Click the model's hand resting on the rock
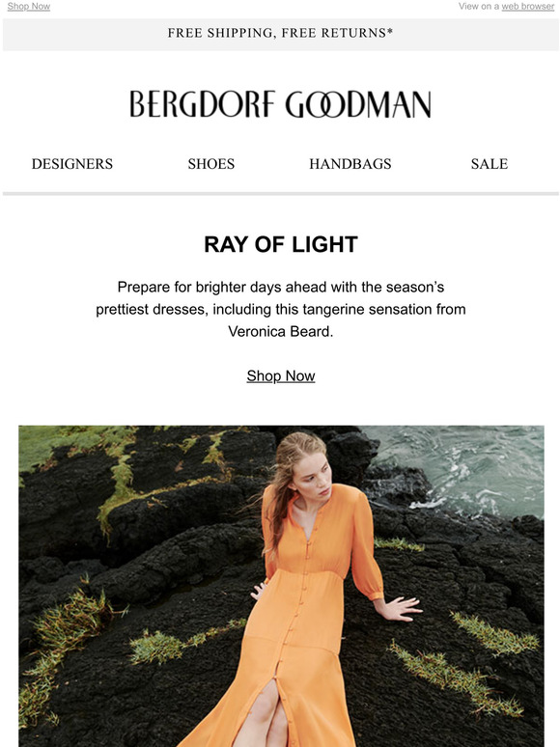This screenshot has width=560, height=747. point(402,608)
